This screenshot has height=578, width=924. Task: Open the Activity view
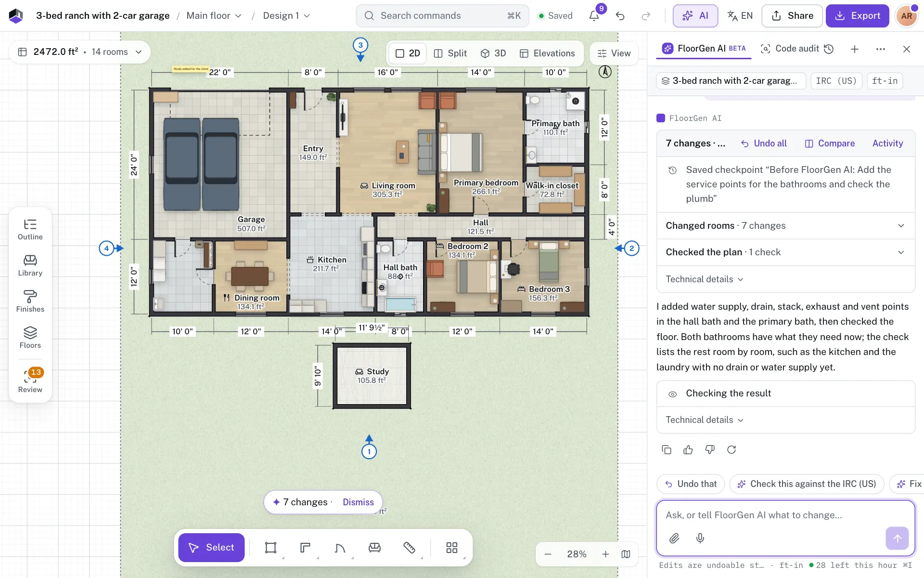pos(887,144)
